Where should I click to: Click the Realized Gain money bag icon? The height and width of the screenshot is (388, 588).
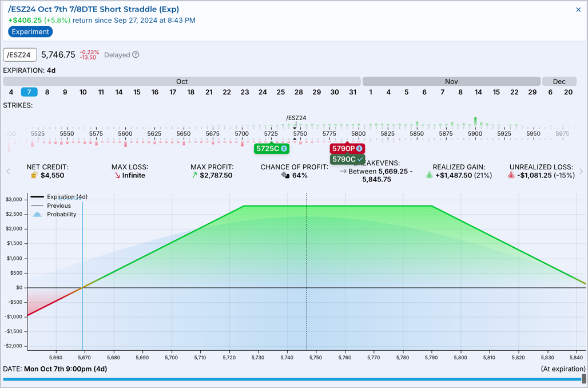(430, 175)
